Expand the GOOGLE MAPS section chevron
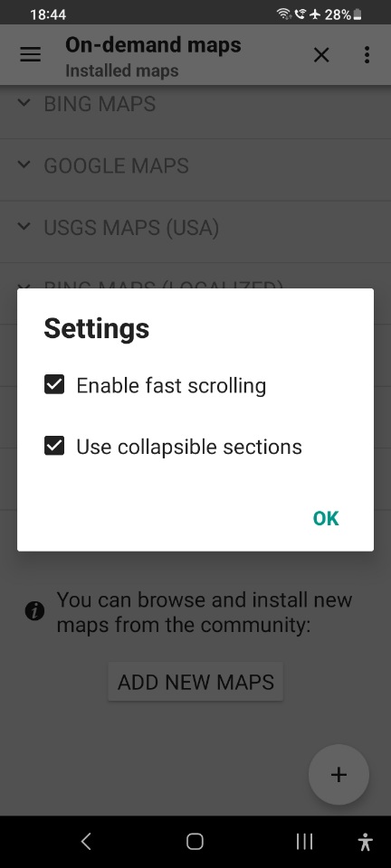391x868 pixels. (x=24, y=165)
